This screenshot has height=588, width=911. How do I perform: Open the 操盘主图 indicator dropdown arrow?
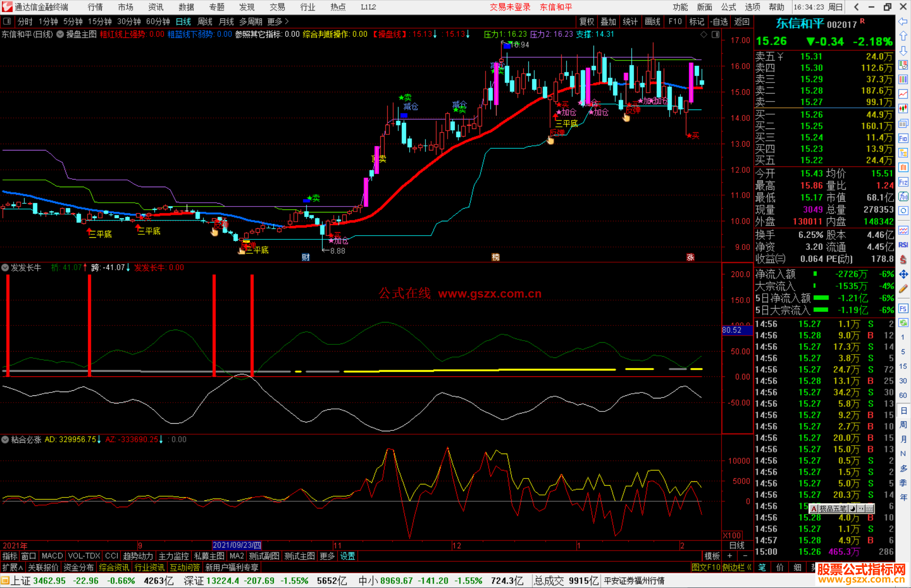(x=60, y=35)
